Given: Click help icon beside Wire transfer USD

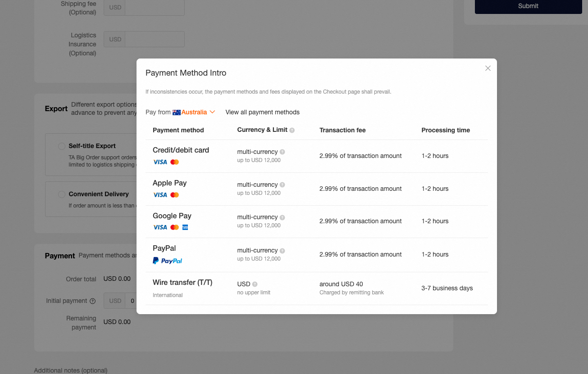Looking at the screenshot, I should coord(255,284).
